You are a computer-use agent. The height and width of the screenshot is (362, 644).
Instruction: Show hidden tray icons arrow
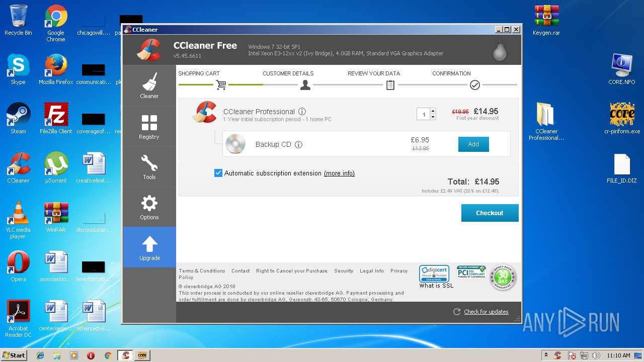tap(546, 355)
